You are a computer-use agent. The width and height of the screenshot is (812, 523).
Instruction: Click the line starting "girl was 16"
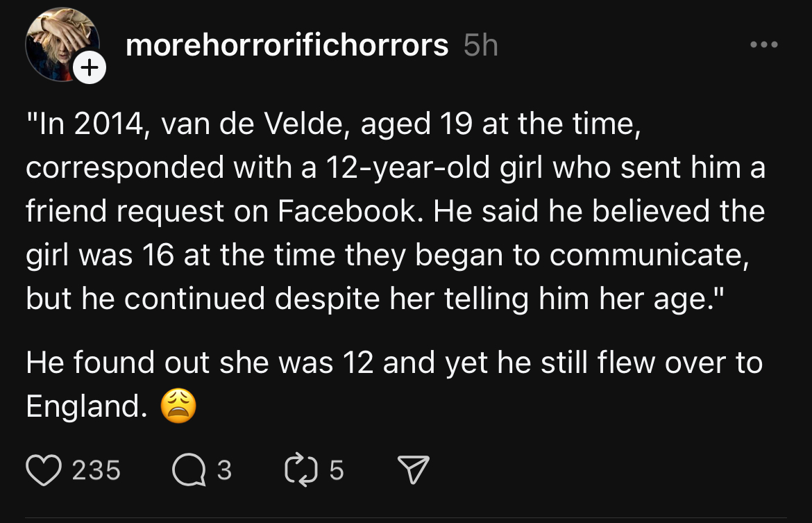click(390, 254)
